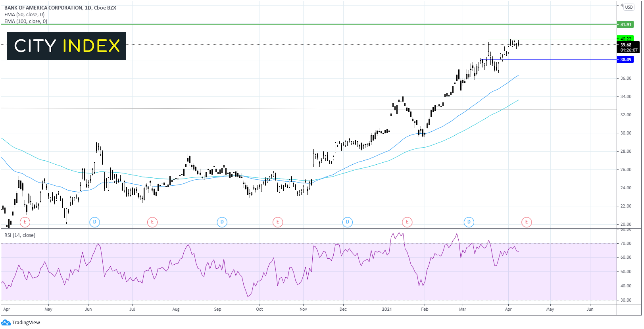Click the City Index logo banner
Image resolution: width=644 pixels, height=329 pixels.
(x=66, y=46)
